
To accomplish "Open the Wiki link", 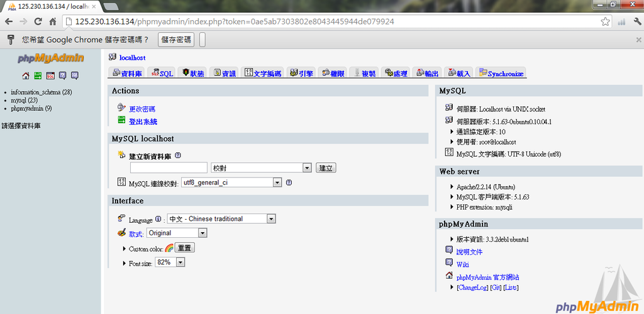I will [462, 265].
